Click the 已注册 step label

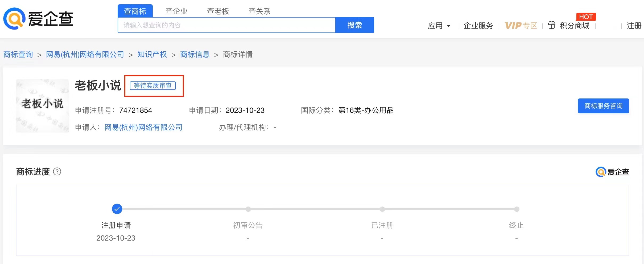coord(382,225)
